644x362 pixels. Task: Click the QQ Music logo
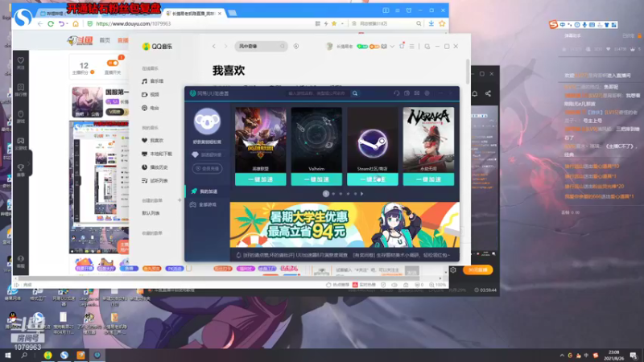(157, 47)
